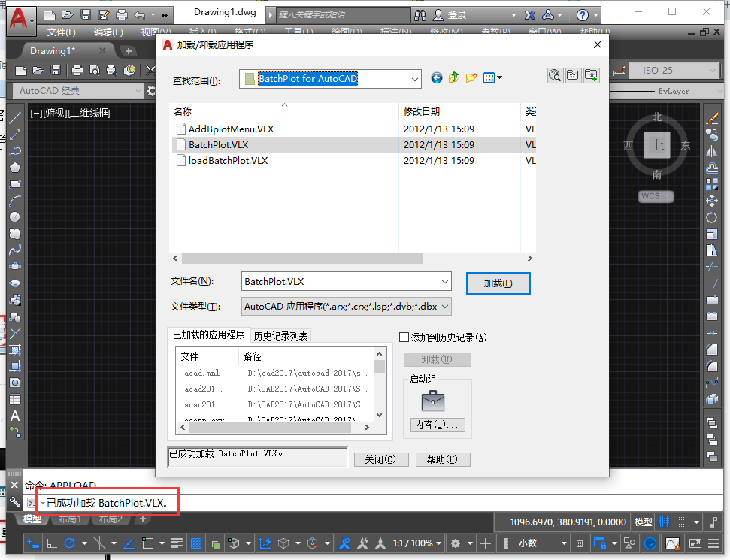This screenshot has width=730, height=560.
Task: Create a new folder in dialog
Action: click(x=471, y=77)
